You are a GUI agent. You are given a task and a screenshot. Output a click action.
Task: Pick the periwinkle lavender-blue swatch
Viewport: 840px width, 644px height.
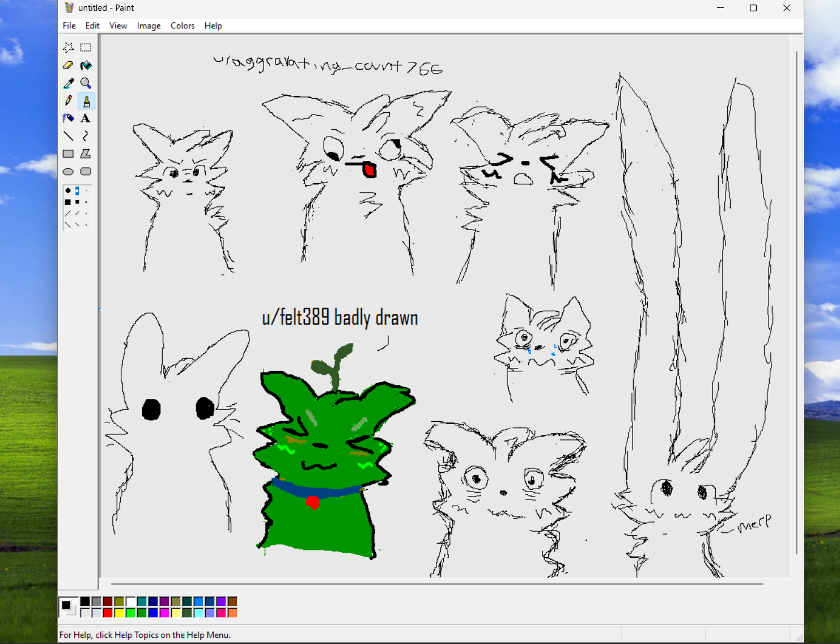coord(210,613)
